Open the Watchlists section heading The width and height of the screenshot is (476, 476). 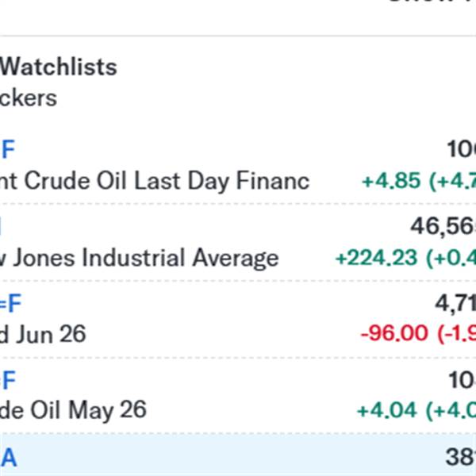[x=59, y=67]
